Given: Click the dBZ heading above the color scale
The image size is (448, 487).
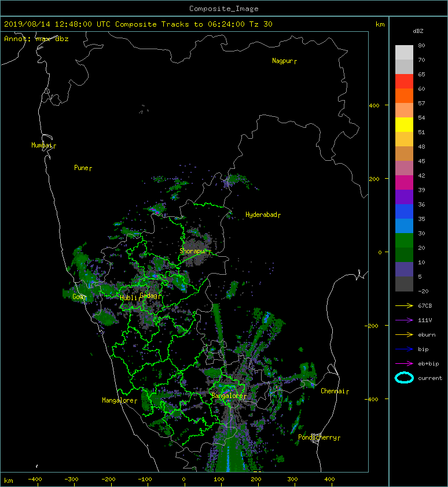Looking at the screenshot, I should (418, 31).
